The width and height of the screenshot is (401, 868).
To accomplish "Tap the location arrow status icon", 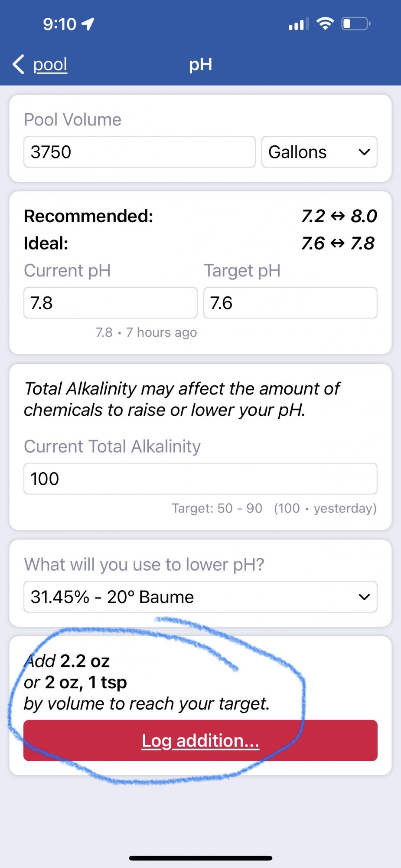I will click(88, 24).
